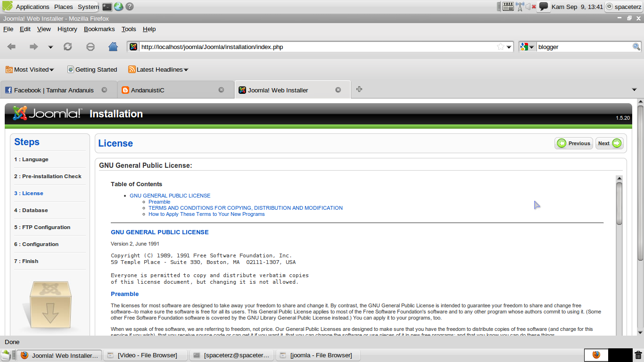Click the Stop loading icon
This screenshot has height=362, width=644.
91,47
